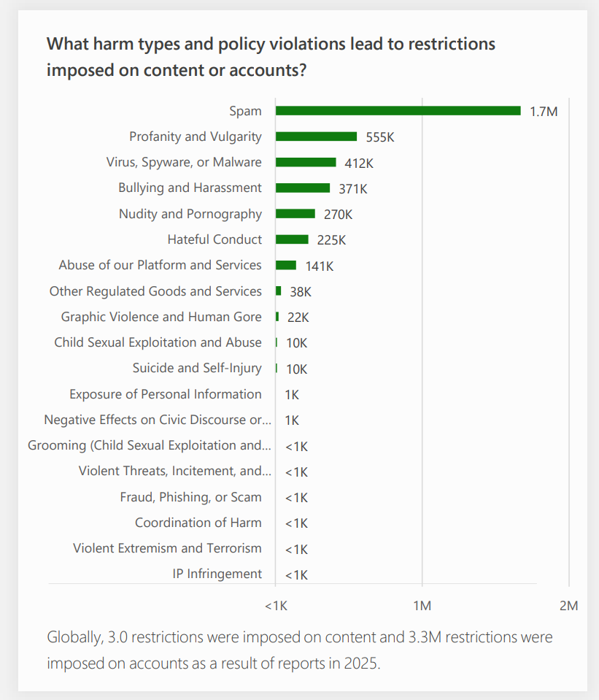This screenshot has height=700, width=599.
Task: Select the Abuse of our Platform bar
Action: point(286,265)
